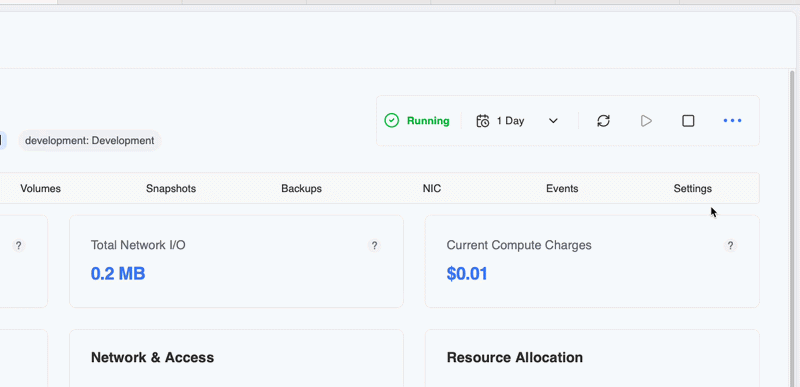800x387 pixels.
Task: Switch to the Snapshots tab
Action: click(x=171, y=189)
